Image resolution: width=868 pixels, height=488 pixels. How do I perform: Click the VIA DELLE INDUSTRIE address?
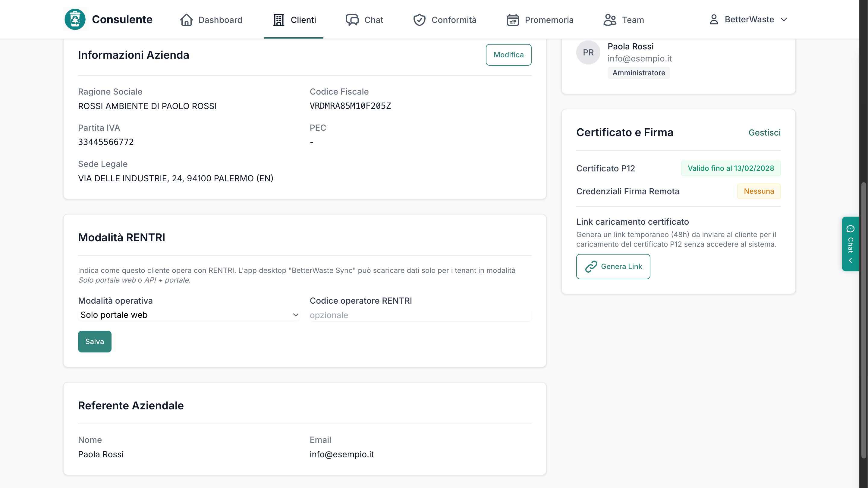tap(175, 179)
